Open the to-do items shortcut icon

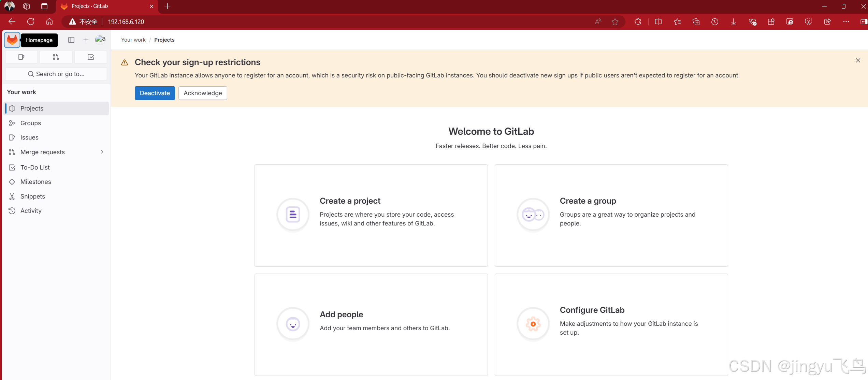tap(91, 57)
